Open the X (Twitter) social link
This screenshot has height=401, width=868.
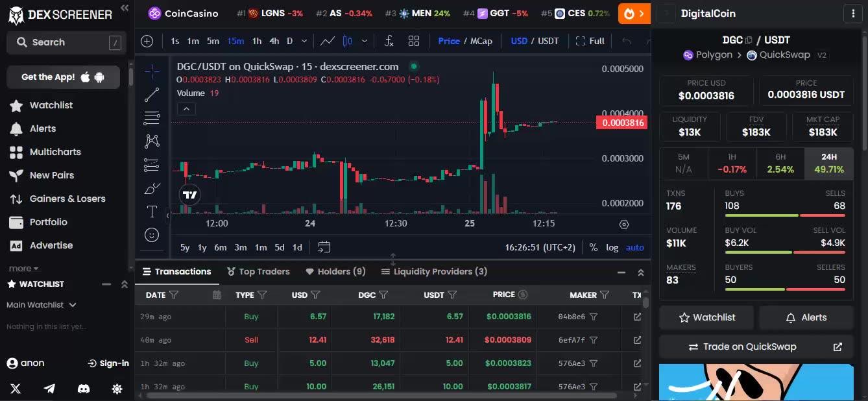click(16, 389)
